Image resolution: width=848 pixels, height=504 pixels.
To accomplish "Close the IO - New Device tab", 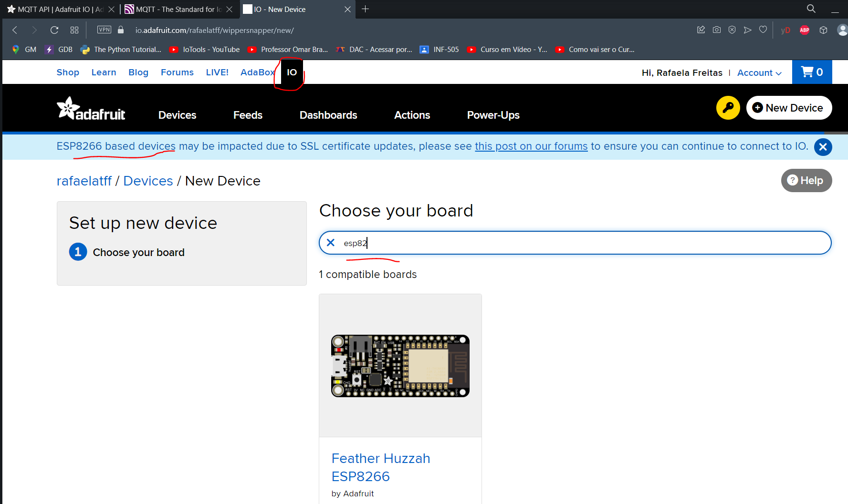I will [x=347, y=9].
